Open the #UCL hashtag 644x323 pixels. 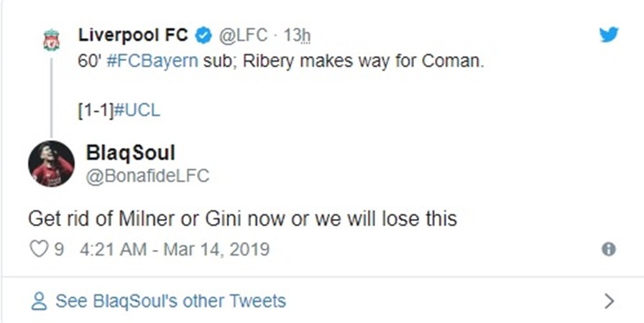[x=137, y=110]
